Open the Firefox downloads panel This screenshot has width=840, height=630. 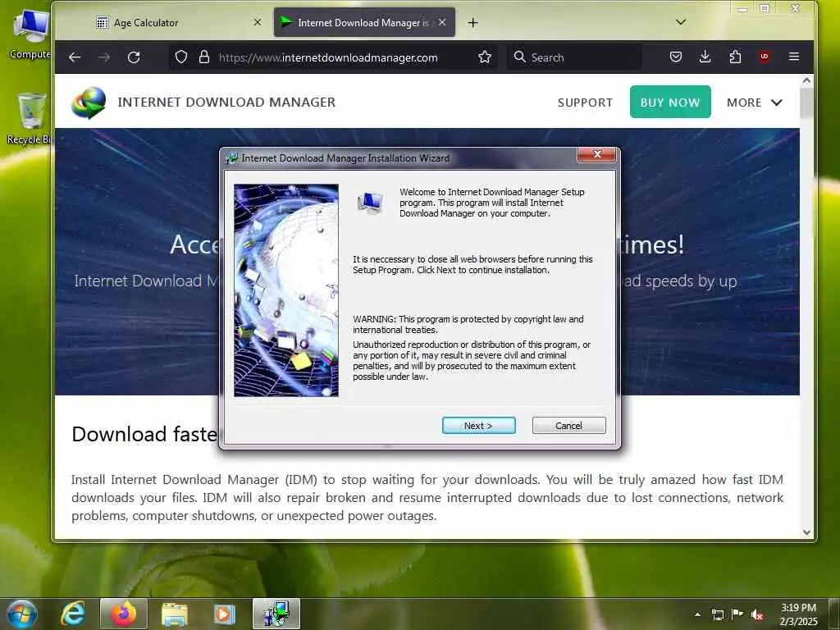click(705, 57)
